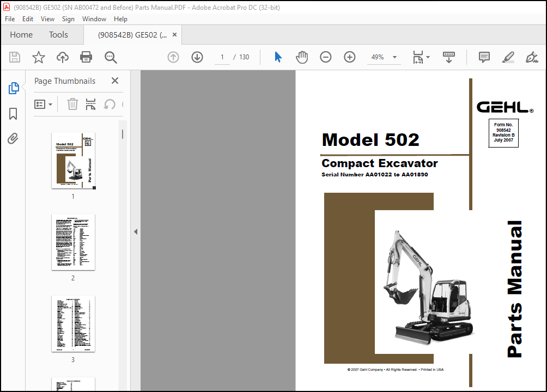Zoom in with plus button
The image size is (547, 392).
pyautogui.click(x=350, y=57)
